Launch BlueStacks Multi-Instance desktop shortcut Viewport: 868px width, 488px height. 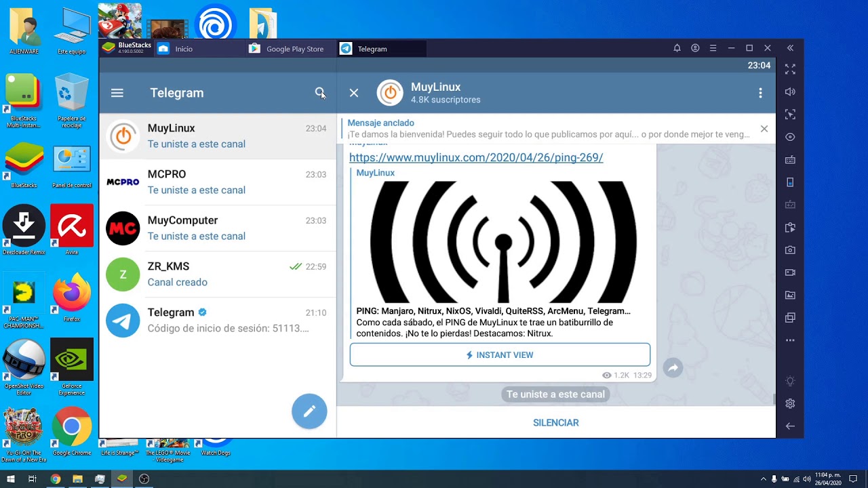click(x=24, y=100)
